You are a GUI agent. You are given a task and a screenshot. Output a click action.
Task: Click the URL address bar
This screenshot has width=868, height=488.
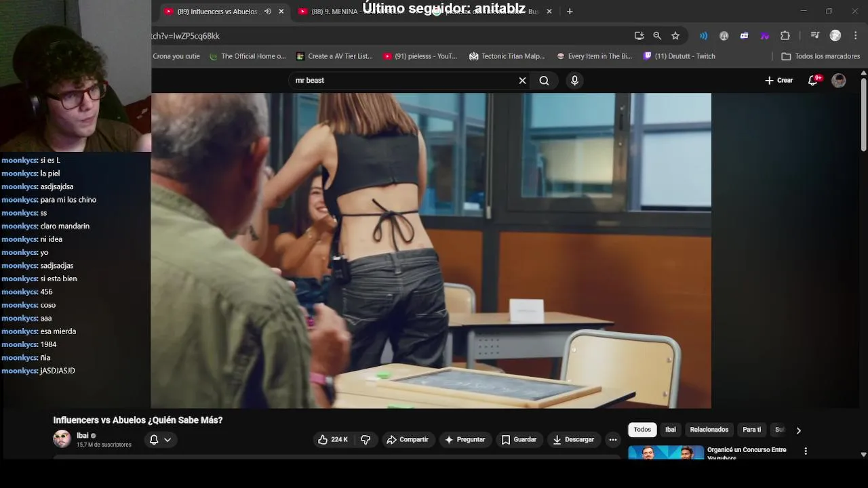coord(387,36)
